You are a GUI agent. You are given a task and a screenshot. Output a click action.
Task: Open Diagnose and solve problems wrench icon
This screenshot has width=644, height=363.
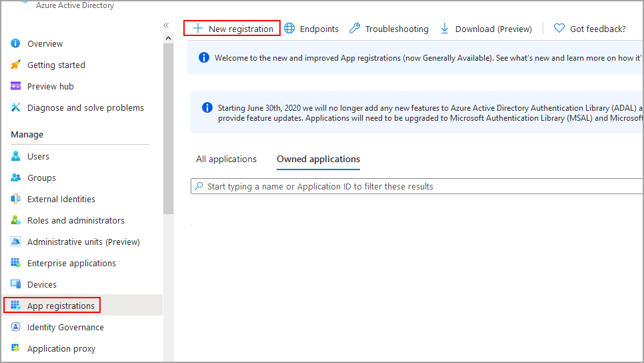(x=15, y=107)
